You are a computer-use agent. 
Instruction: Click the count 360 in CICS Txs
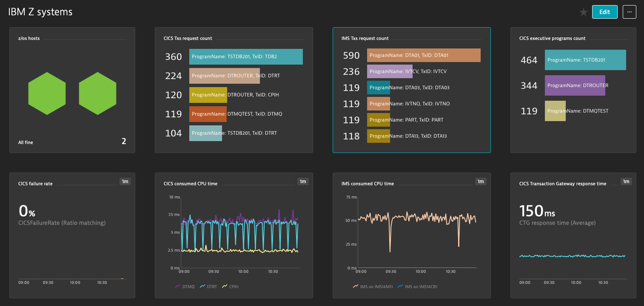pos(174,57)
